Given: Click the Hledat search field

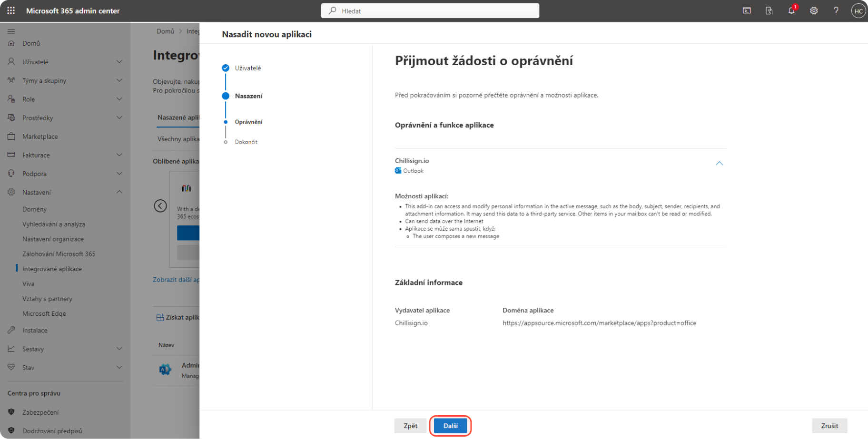Looking at the screenshot, I should click(x=430, y=11).
